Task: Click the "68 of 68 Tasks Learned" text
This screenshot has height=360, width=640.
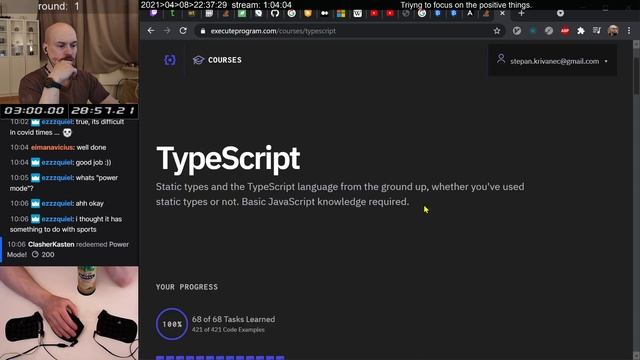Action: (233, 319)
